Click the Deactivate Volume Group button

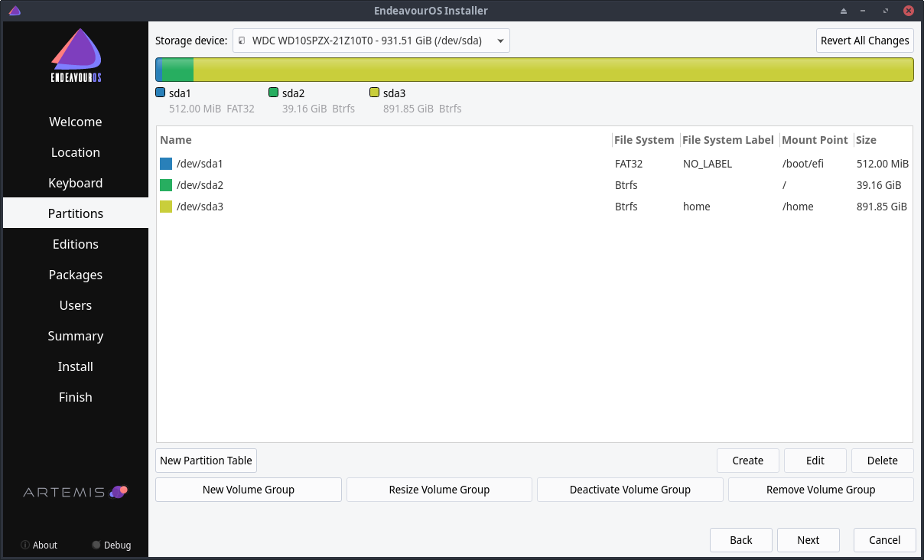pos(630,489)
